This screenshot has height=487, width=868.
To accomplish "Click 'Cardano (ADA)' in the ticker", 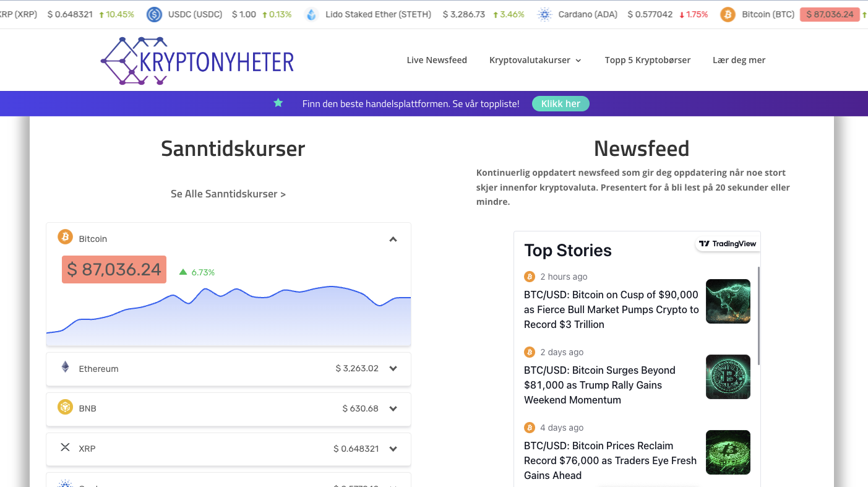I will tap(588, 14).
